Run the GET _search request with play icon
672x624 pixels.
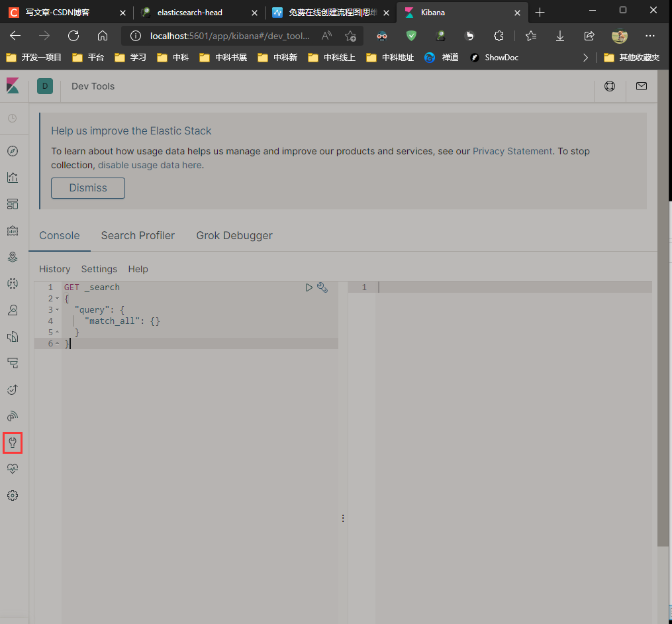(x=309, y=287)
